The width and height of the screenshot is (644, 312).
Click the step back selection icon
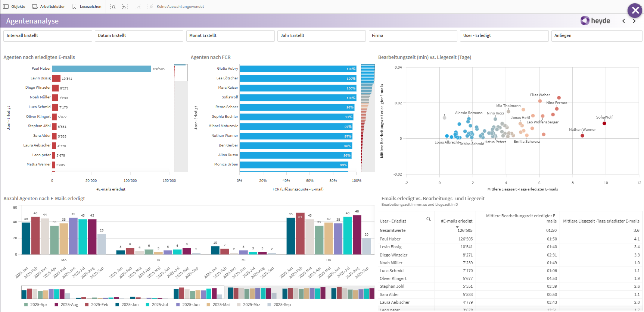pos(125,7)
